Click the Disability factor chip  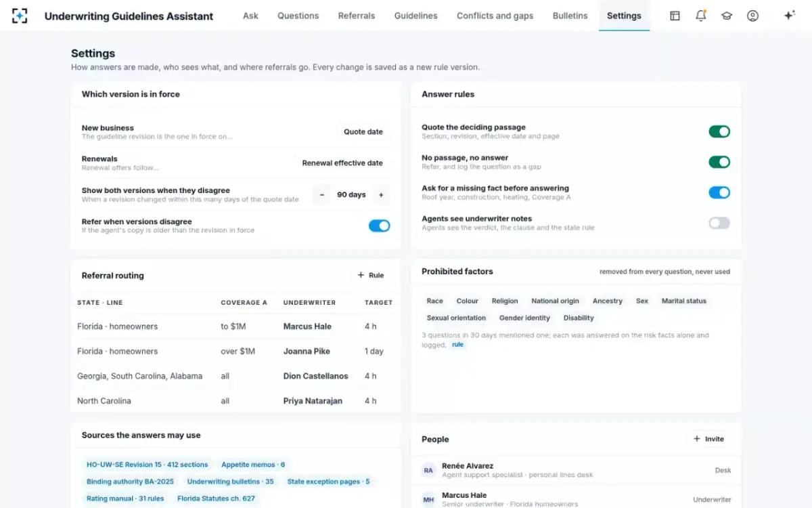[x=579, y=318]
